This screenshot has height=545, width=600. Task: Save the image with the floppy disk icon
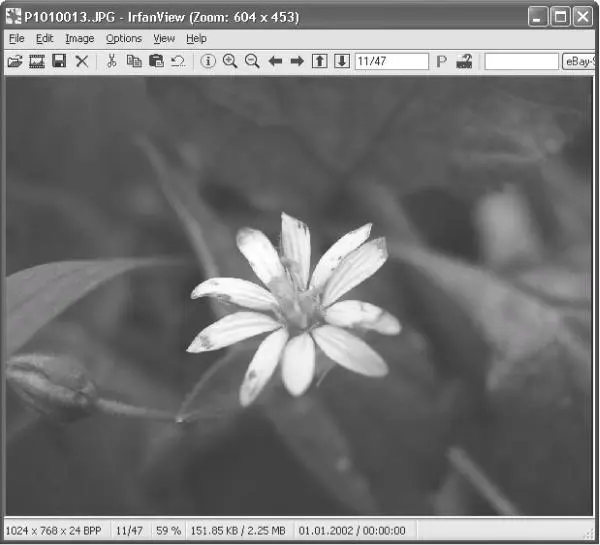tap(59, 61)
